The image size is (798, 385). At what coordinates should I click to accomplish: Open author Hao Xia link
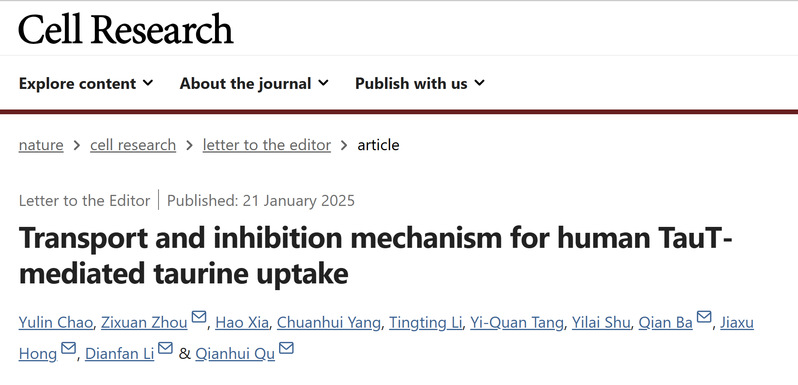click(x=242, y=323)
